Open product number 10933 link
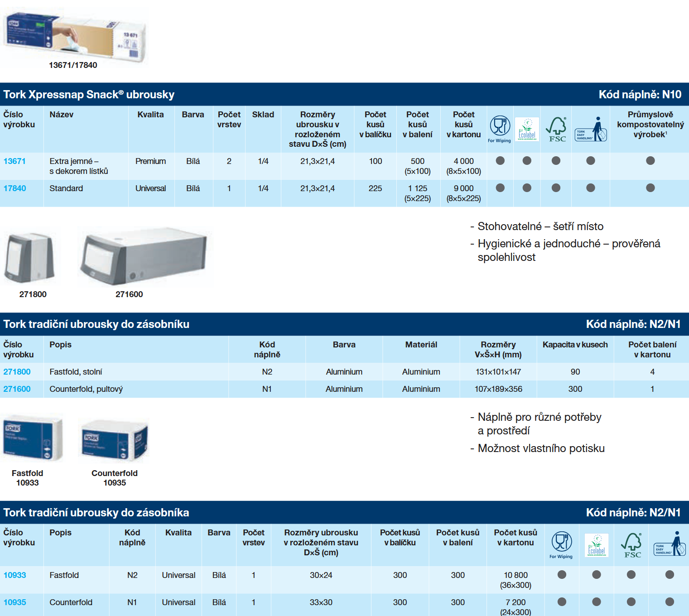 tap(14, 575)
